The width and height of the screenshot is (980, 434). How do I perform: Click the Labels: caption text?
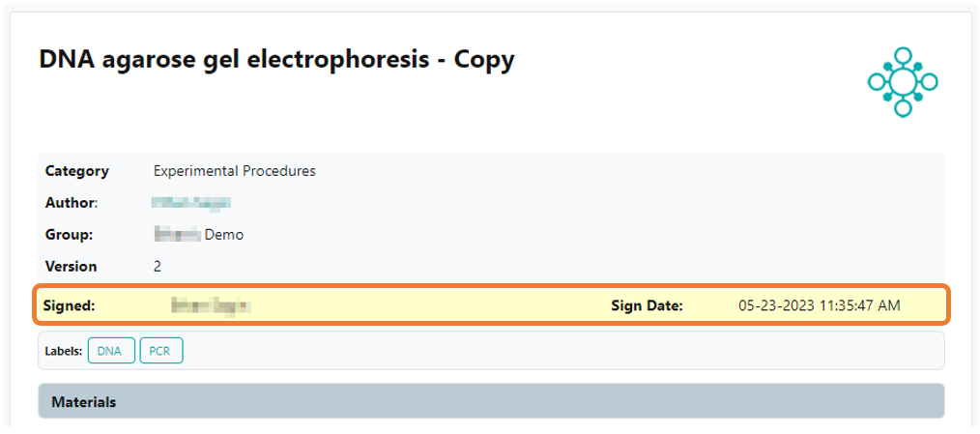pyautogui.click(x=63, y=351)
